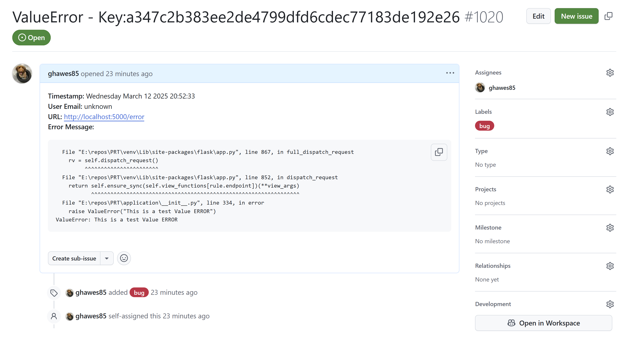The height and width of the screenshot is (337, 644).
Task: Open the Type gear settings
Action: click(x=610, y=151)
